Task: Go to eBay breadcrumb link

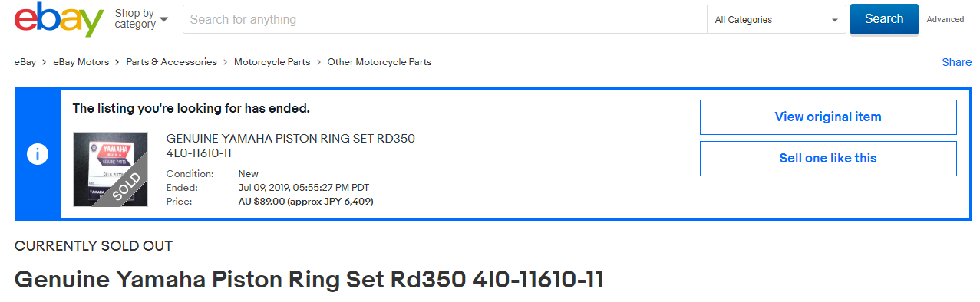Action: click(25, 62)
